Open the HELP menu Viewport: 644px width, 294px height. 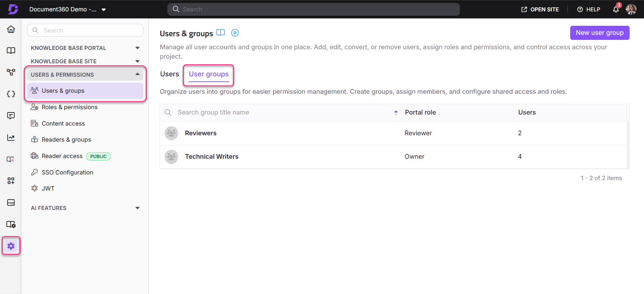(x=589, y=9)
